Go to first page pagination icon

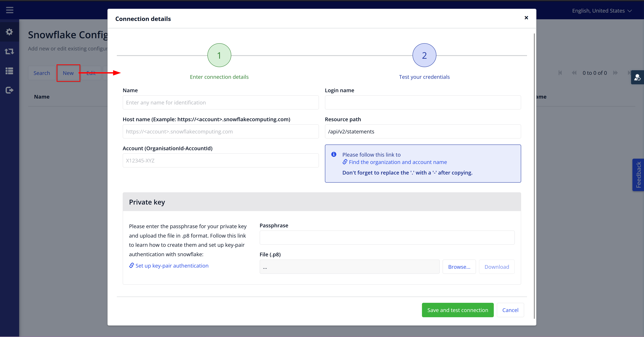(x=560, y=73)
